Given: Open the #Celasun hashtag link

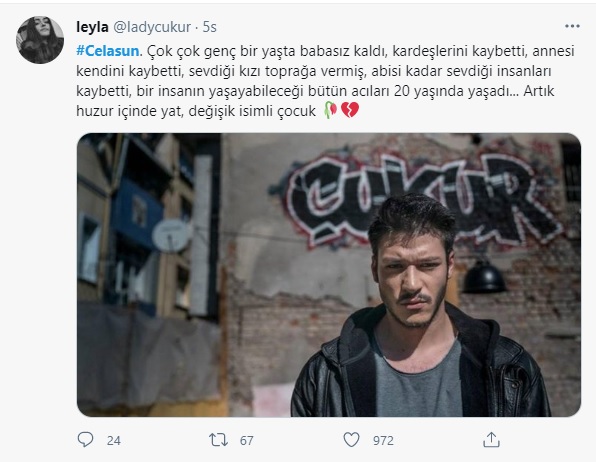Looking at the screenshot, I should [x=108, y=51].
